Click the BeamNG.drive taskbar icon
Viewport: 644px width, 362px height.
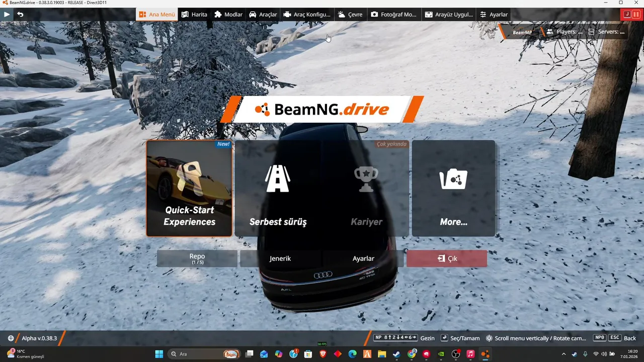pos(485,354)
